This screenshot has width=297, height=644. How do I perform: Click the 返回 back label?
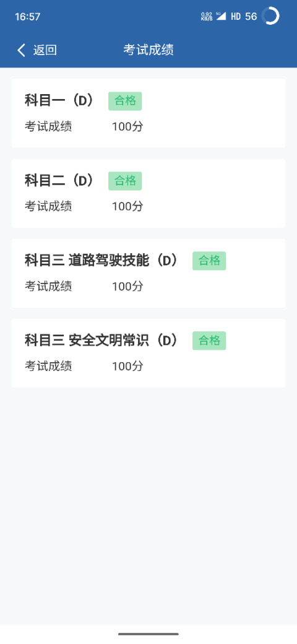point(45,50)
